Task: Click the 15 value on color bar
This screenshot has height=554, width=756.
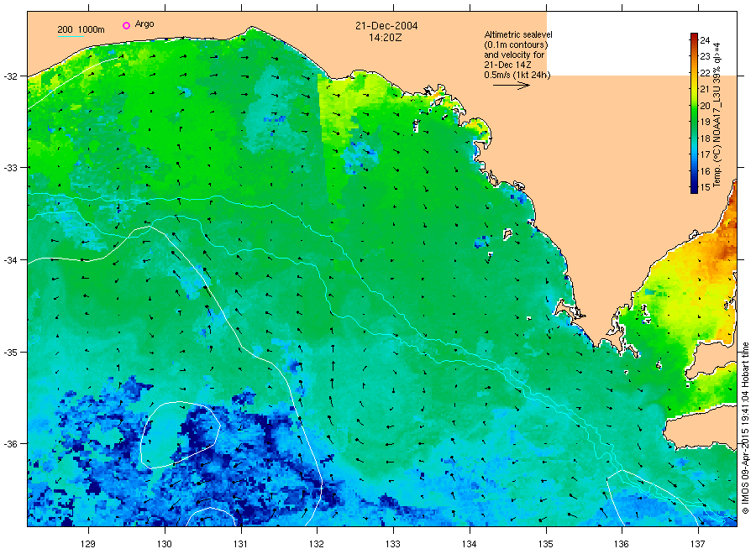Action: 705,187
